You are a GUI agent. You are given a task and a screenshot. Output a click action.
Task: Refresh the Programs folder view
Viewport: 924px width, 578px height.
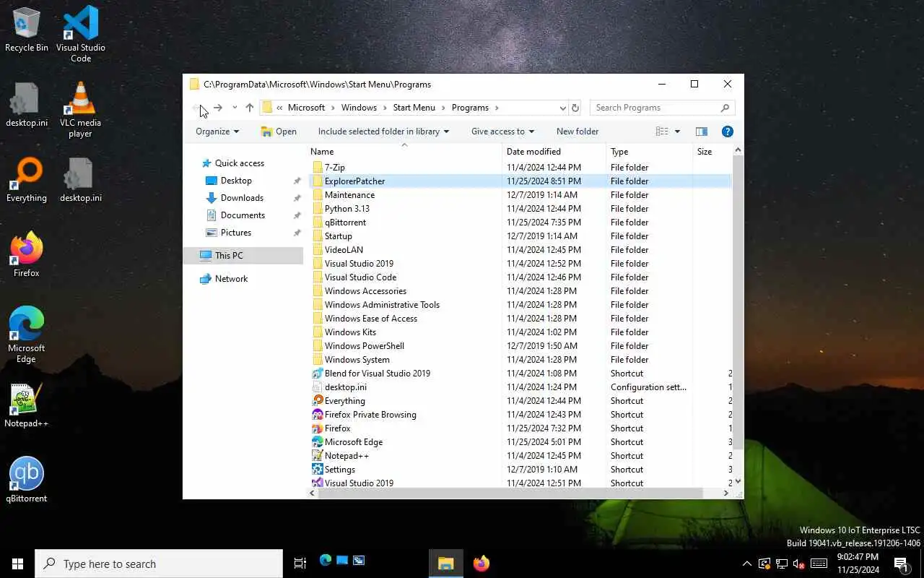[x=575, y=108]
